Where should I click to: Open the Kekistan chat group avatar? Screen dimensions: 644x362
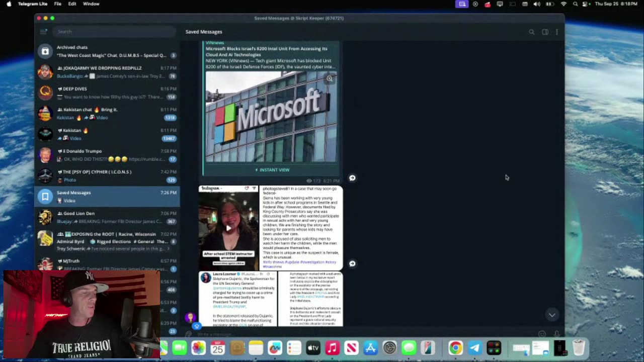click(x=45, y=114)
